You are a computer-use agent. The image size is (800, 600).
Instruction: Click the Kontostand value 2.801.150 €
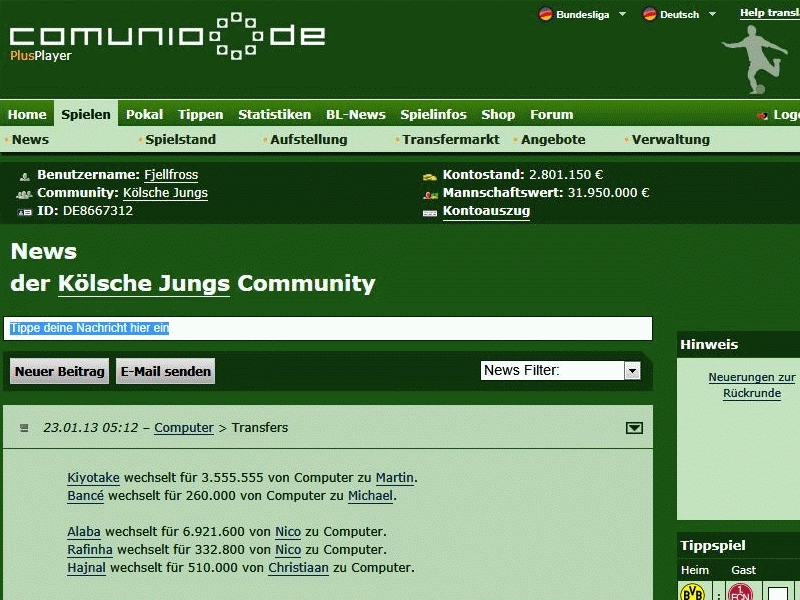tap(566, 175)
